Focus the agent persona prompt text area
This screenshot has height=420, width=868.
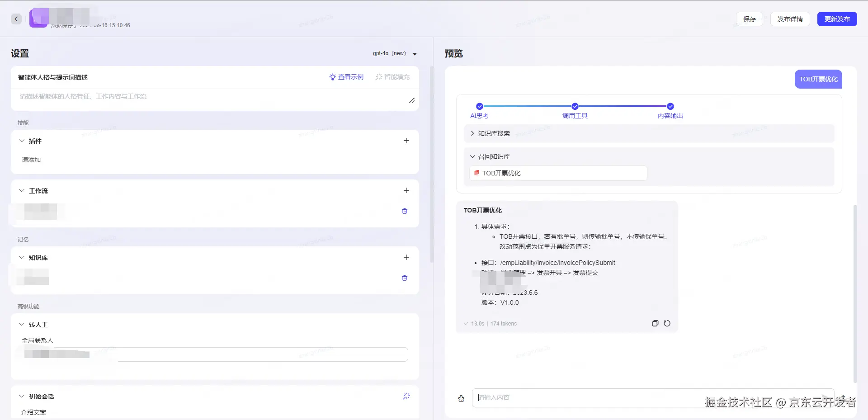(215, 99)
